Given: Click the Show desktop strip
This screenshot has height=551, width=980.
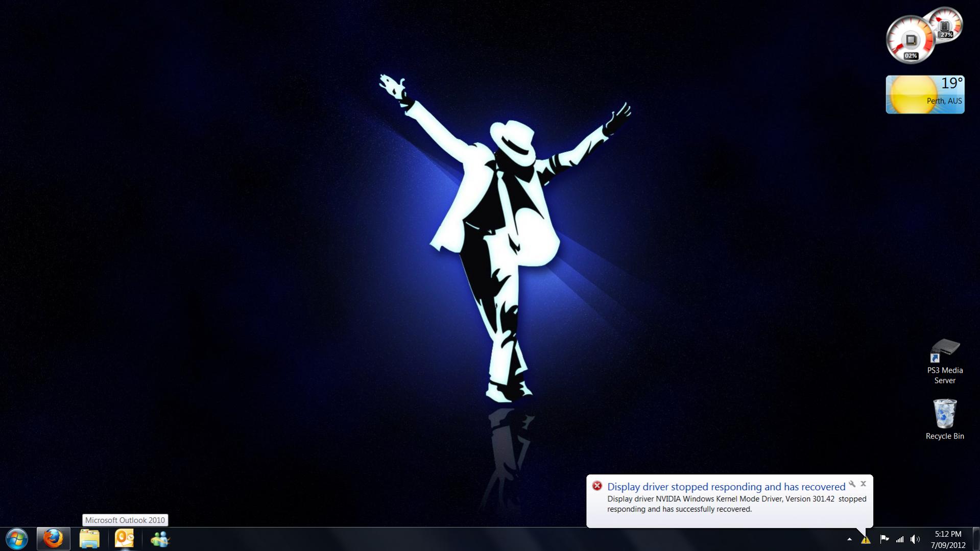Looking at the screenshot, I should click(x=976, y=539).
